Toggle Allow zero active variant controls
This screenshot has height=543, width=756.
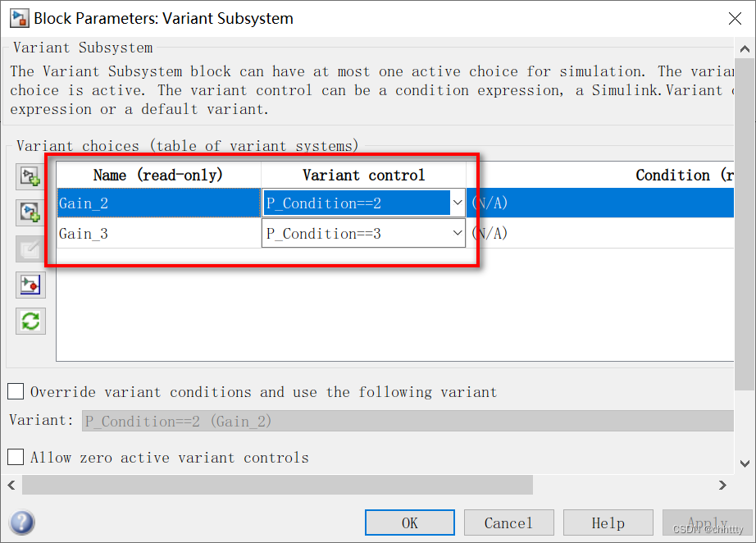pos(16,458)
